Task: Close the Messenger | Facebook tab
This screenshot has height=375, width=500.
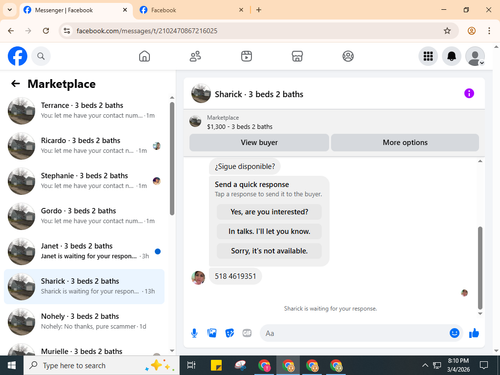Action: [125, 10]
